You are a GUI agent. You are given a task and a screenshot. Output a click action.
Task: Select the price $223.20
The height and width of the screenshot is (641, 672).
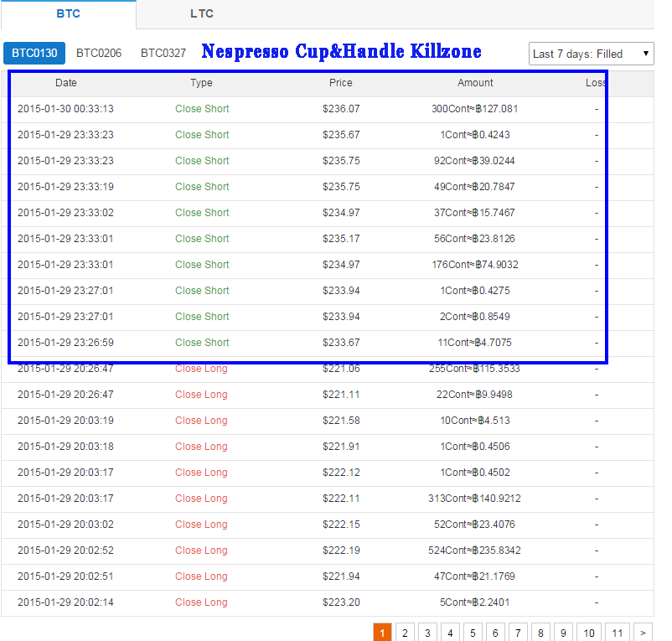point(341,602)
